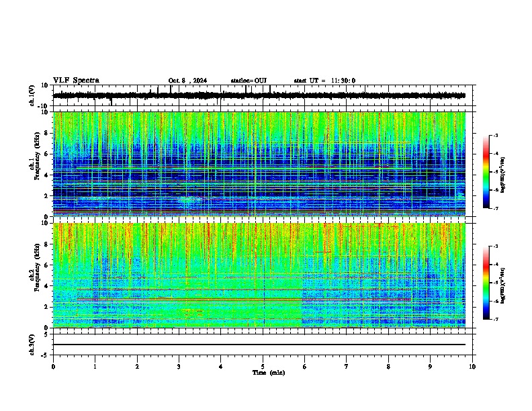Click the time axis tick label "5"
The image size is (532, 411).
[x=263, y=367]
